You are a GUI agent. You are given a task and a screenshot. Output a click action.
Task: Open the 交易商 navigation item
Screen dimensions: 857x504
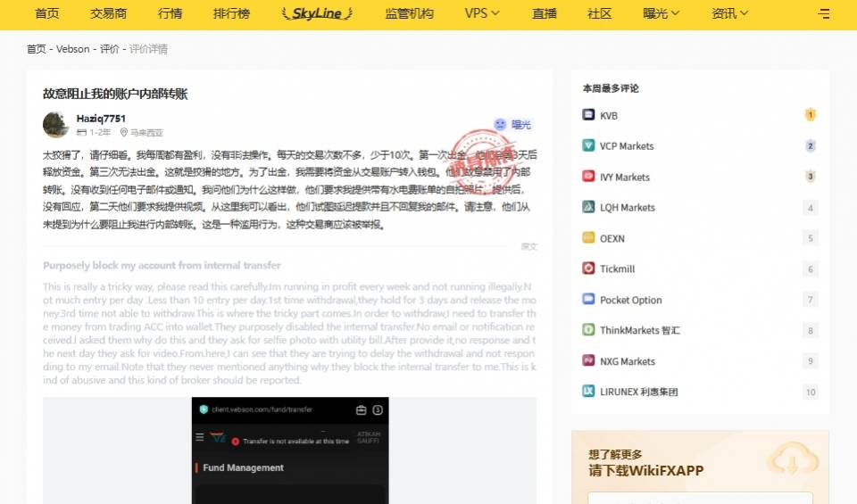coord(108,13)
